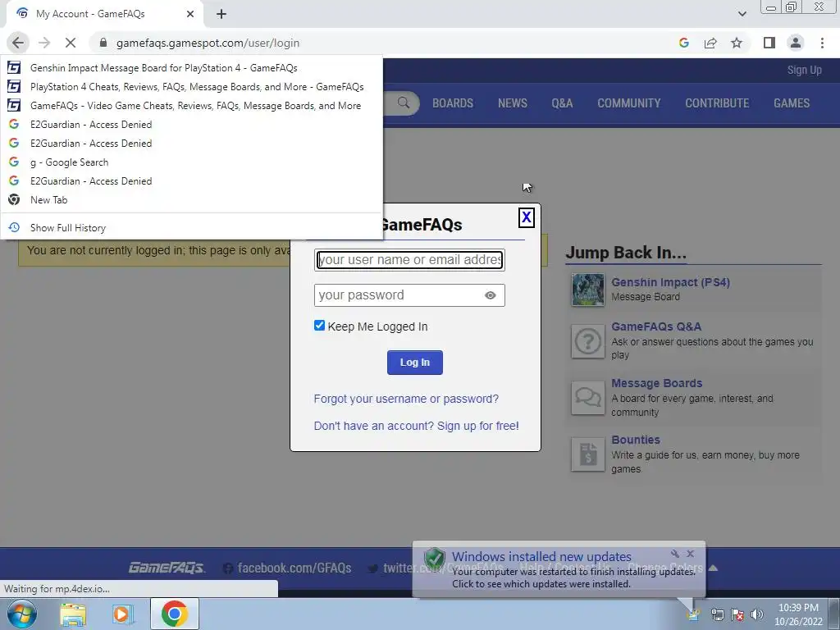Click the password input field

409,295
